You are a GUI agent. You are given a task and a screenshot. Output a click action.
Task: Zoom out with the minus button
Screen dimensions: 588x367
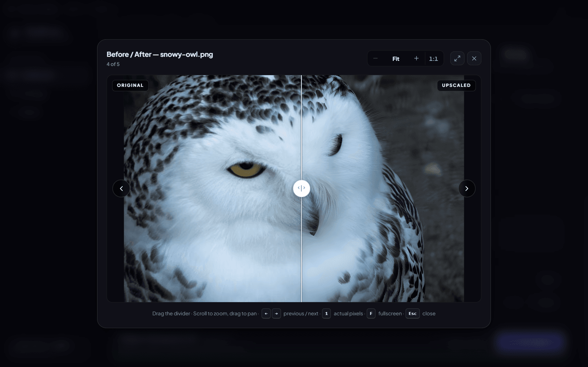tap(375, 59)
